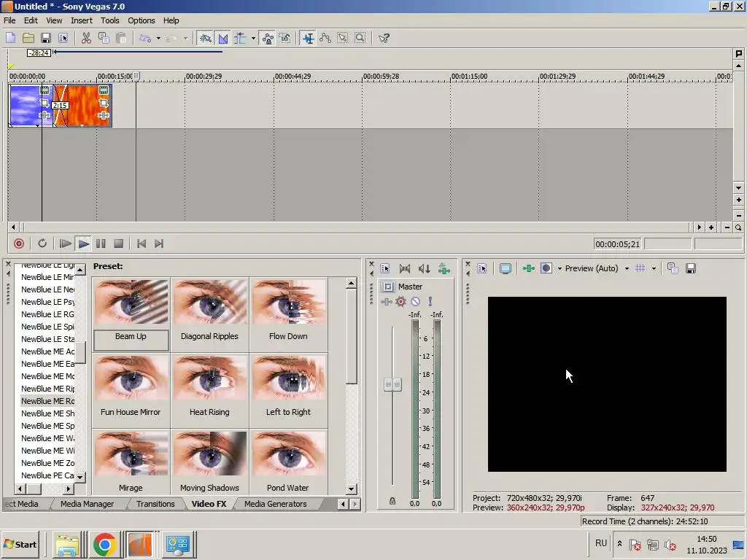This screenshot has height=560, width=747.
Task: Open split screen view options dropdown
Action: [x=560, y=268]
